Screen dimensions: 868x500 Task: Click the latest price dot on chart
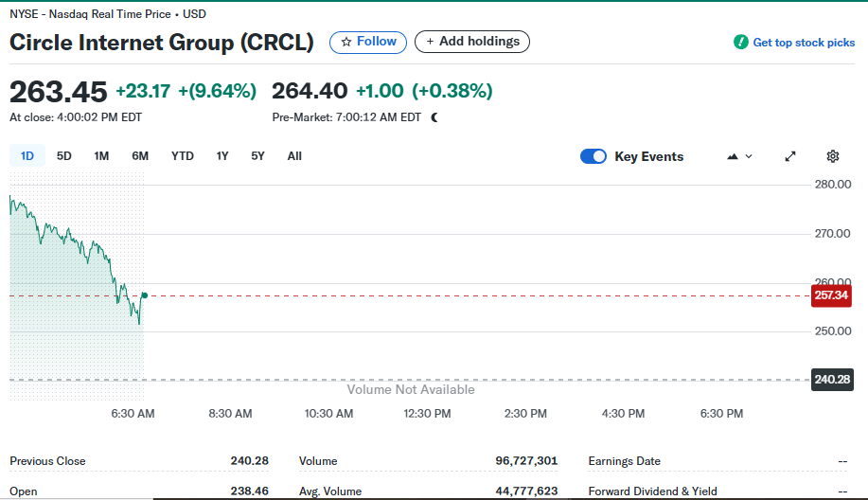pyautogui.click(x=144, y=295)
